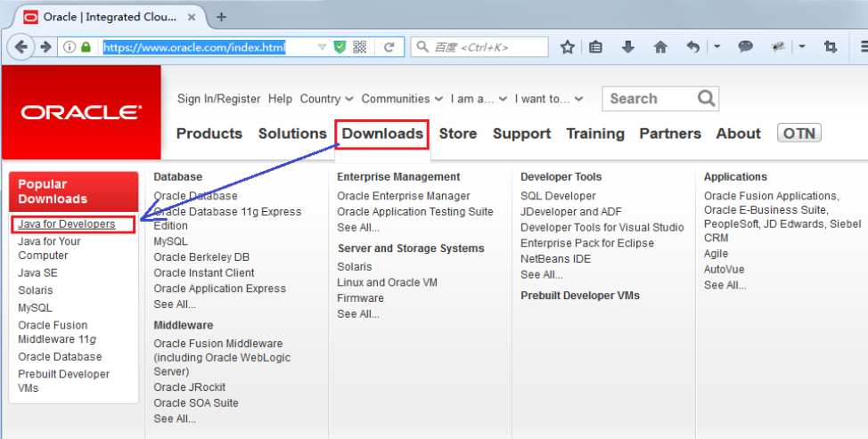Open the browser hamburger menu
Image resolution: width=868 pixels, height=439 pixels.
click(864, 47)
